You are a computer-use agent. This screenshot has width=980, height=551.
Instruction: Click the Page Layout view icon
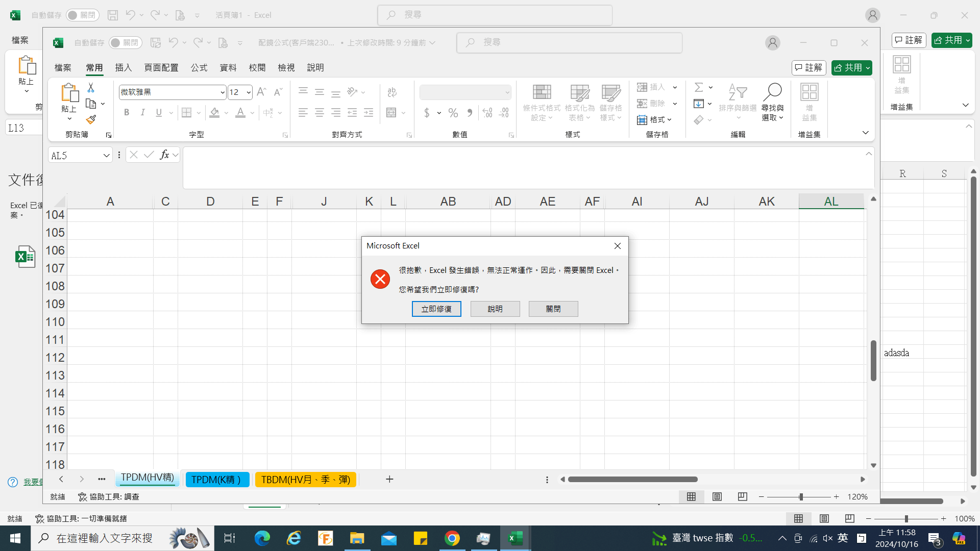(x=717, y=496)
